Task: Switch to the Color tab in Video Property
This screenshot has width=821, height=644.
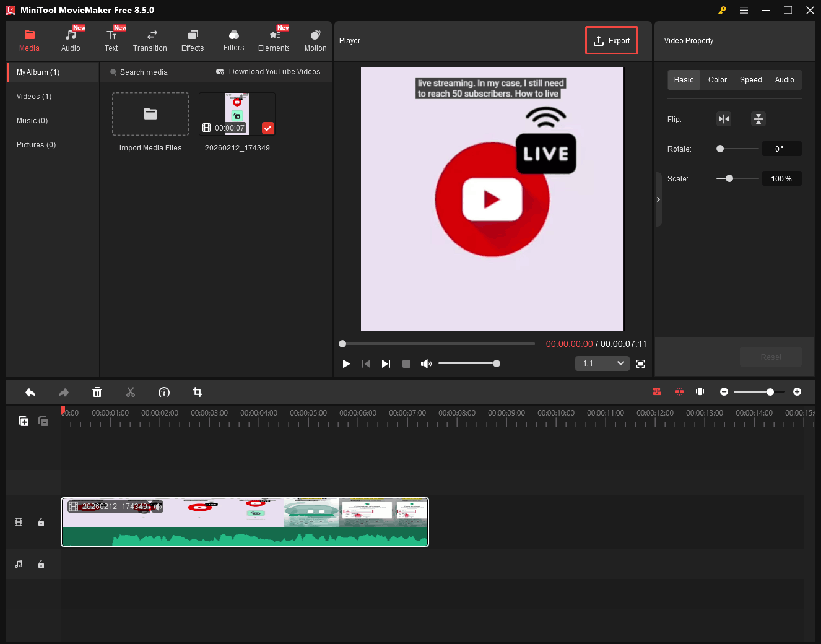Action: click(x=717, y=79)
